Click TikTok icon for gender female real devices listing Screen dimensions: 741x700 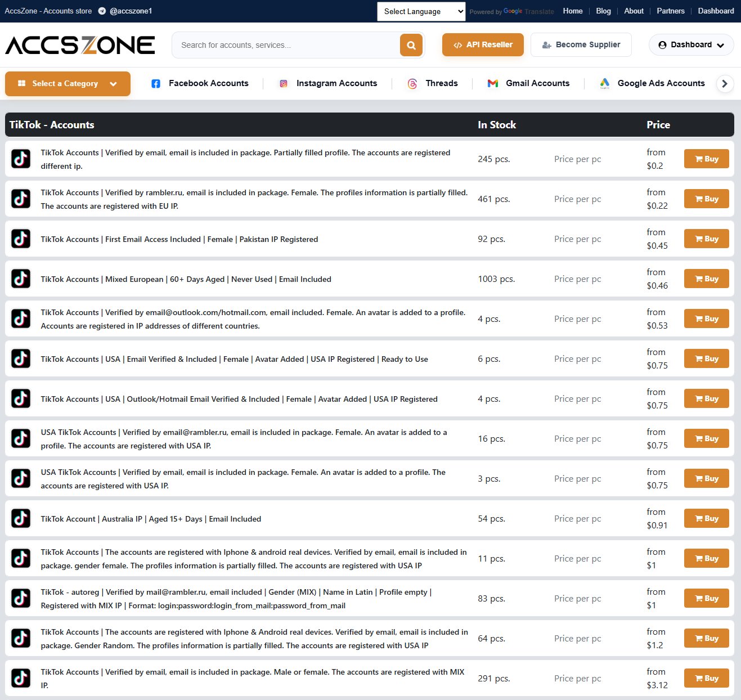pos(21,559)
